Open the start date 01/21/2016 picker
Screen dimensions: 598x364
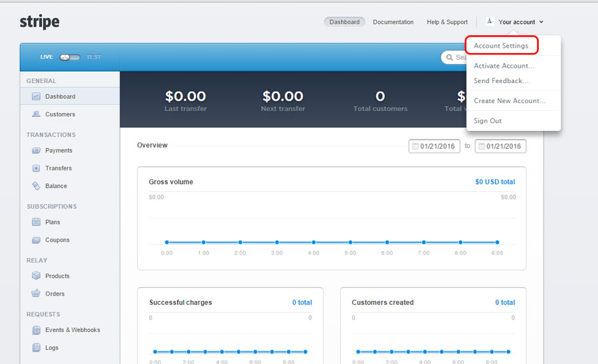435,146
